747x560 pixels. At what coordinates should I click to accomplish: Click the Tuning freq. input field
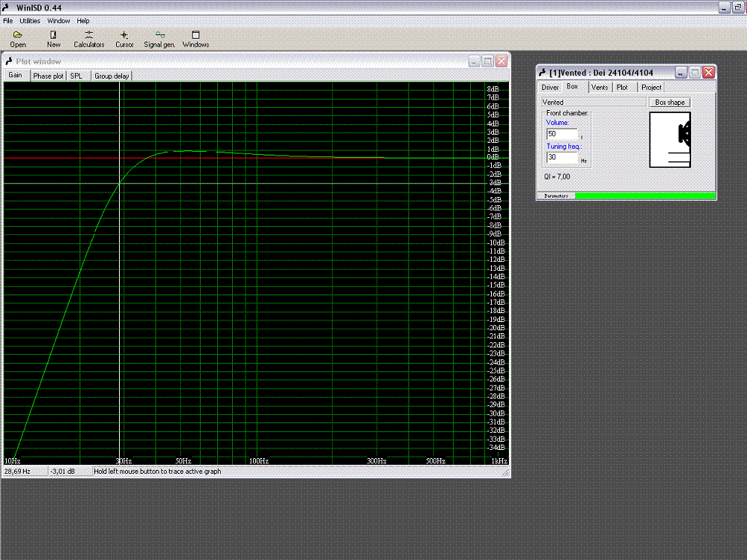click(562, 158)
